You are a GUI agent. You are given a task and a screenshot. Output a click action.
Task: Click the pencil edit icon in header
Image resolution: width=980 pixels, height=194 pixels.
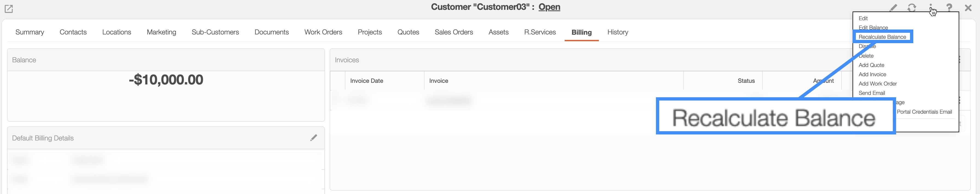click(893, 8)
